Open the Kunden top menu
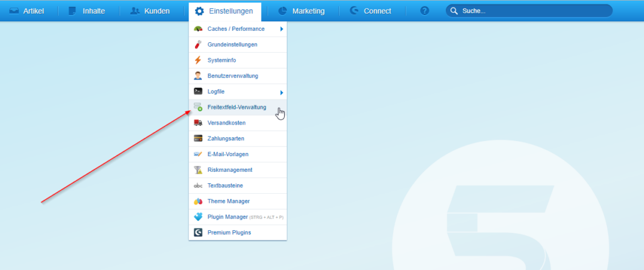The width and height of the screenshot is (644, 270). pos(150,11)
